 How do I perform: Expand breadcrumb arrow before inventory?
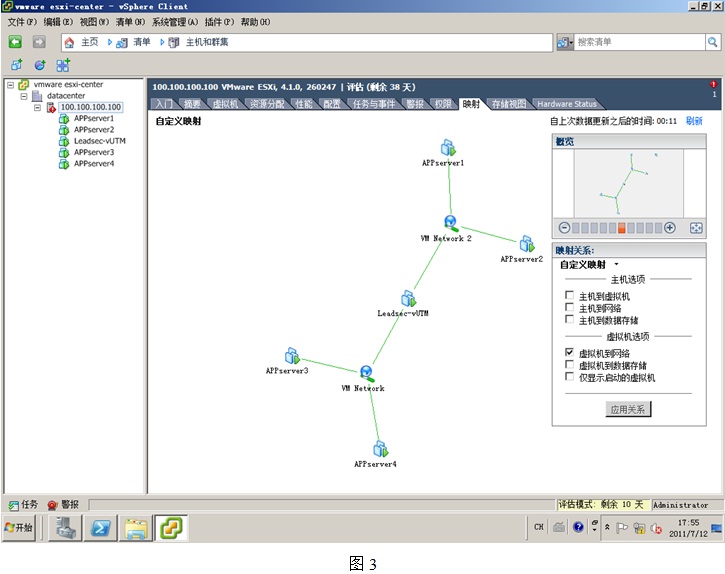pos(110,42)
